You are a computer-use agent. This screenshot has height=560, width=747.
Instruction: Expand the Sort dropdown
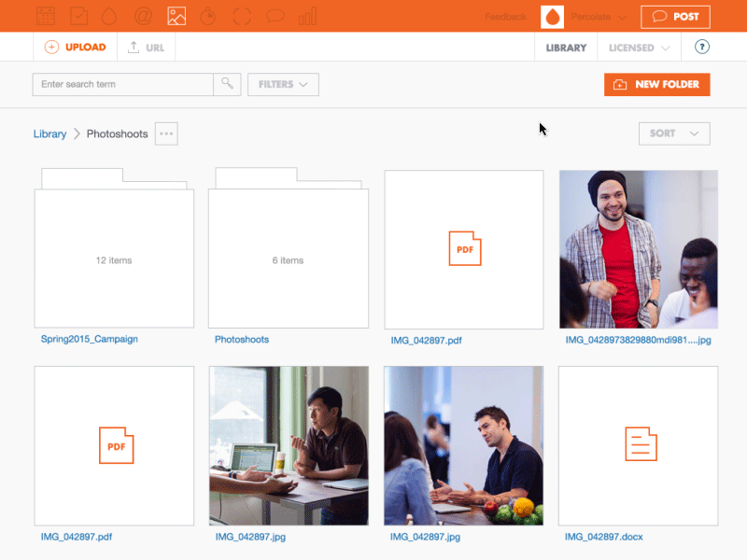(674, 133)
